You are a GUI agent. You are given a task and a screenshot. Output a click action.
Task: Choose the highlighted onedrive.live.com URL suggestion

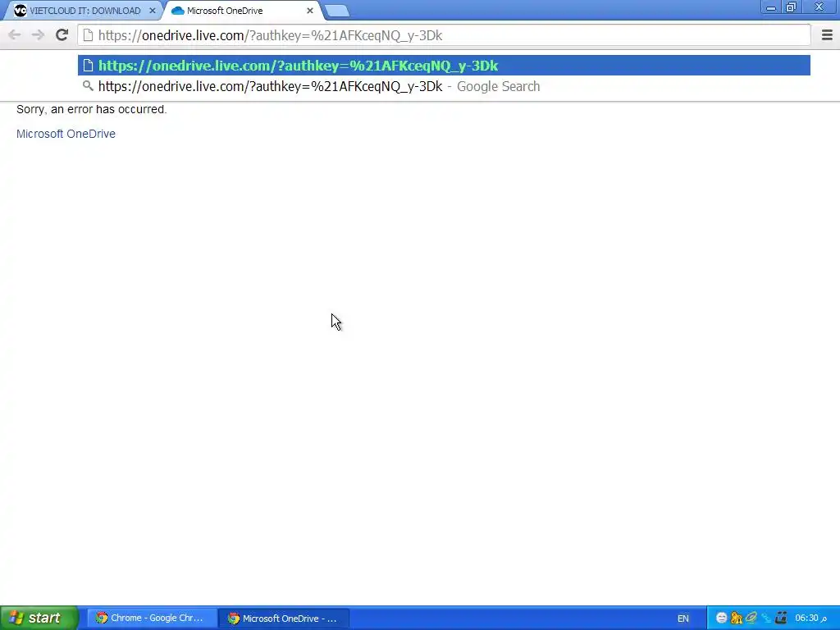tap(444, 66)
